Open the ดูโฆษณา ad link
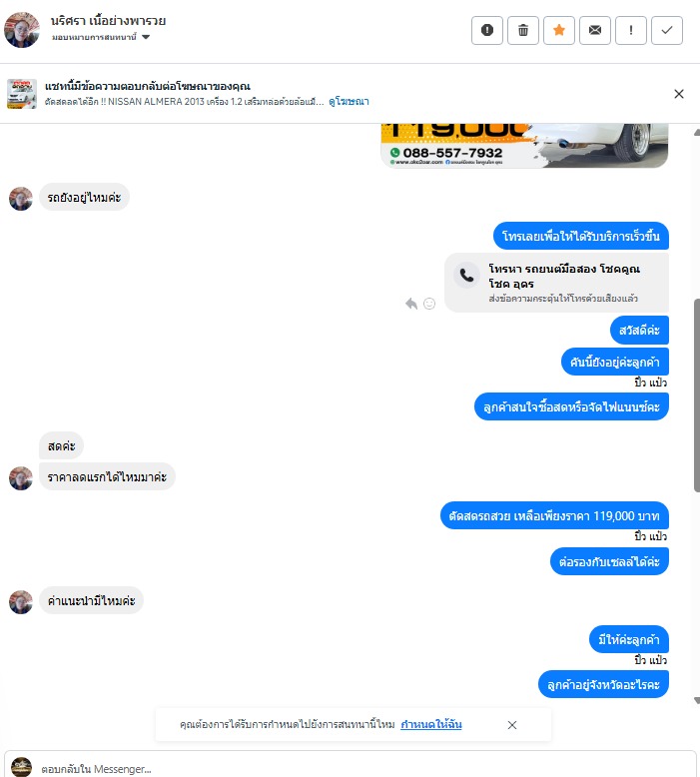Viewport: 700px width, 777px height. pyautogui.click(x=349, y=102)
